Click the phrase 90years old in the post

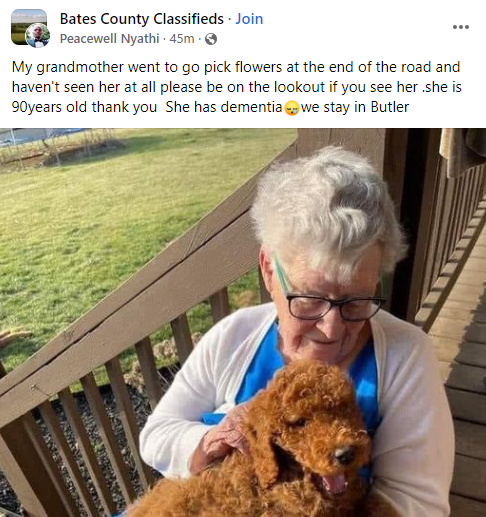[50, 107]
